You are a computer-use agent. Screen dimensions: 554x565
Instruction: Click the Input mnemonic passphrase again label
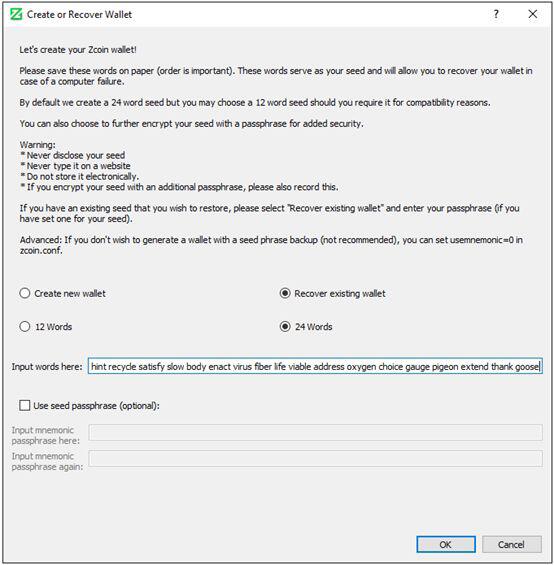47,461
